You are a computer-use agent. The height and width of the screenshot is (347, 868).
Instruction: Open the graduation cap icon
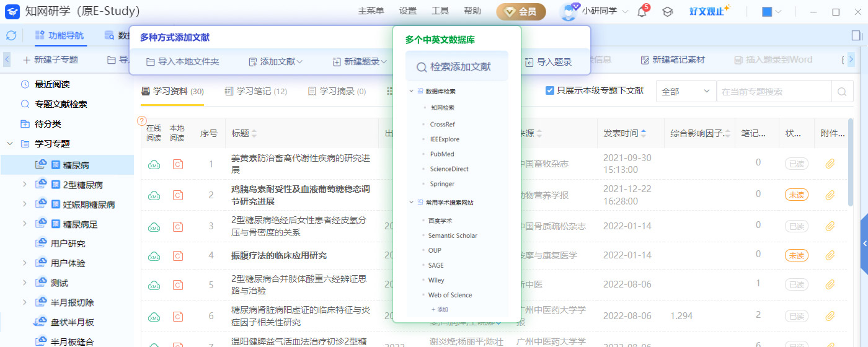point(668,11)
